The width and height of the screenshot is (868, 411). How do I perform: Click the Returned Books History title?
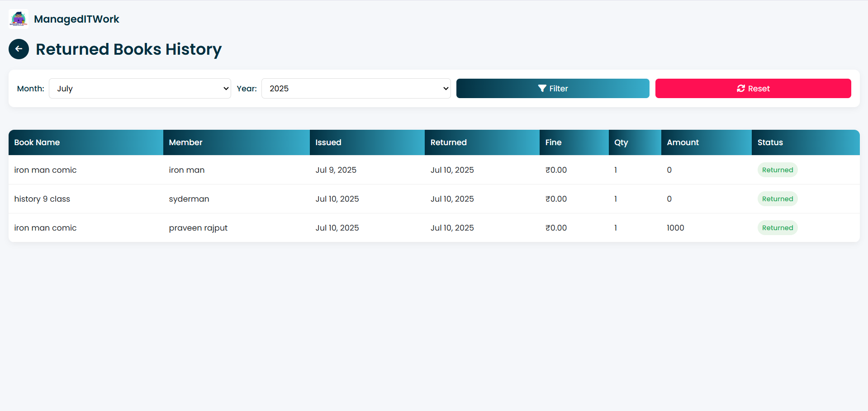pos(128,49)
